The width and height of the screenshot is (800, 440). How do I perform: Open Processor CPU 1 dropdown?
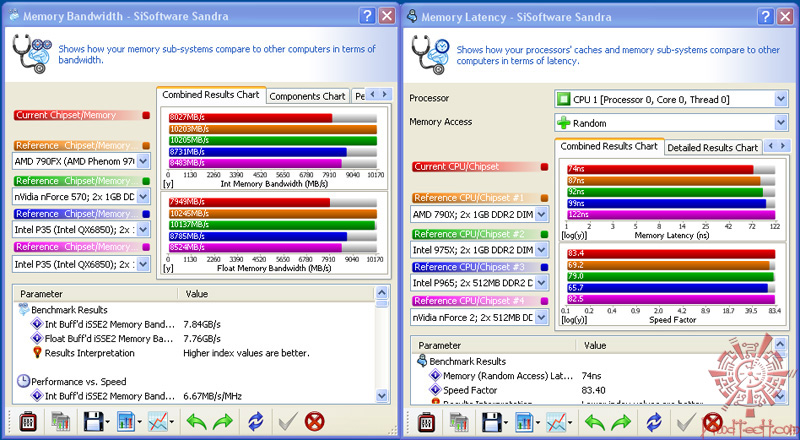tap(781, 99)
